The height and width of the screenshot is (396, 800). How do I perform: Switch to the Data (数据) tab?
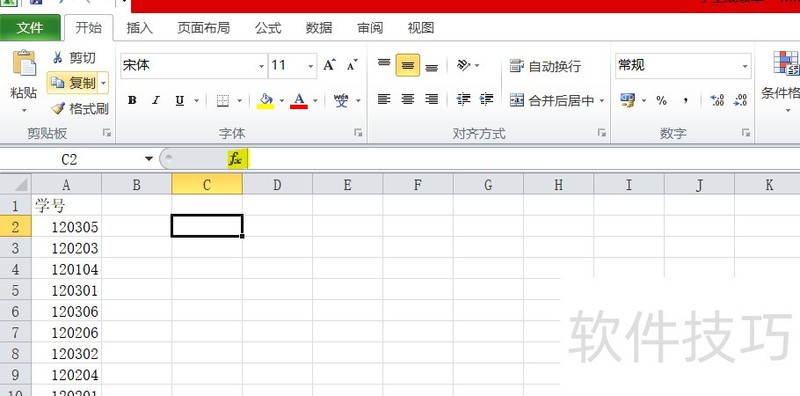coord(319,28)
